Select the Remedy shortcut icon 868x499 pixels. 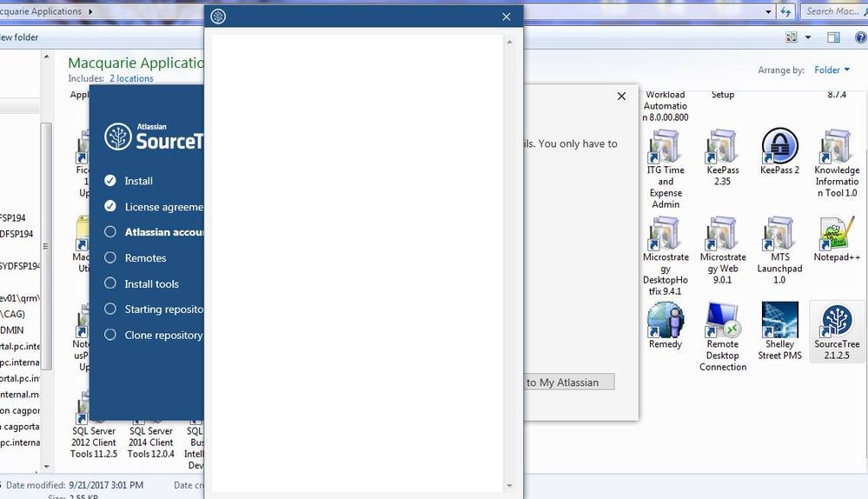click(x=666, y=320)
